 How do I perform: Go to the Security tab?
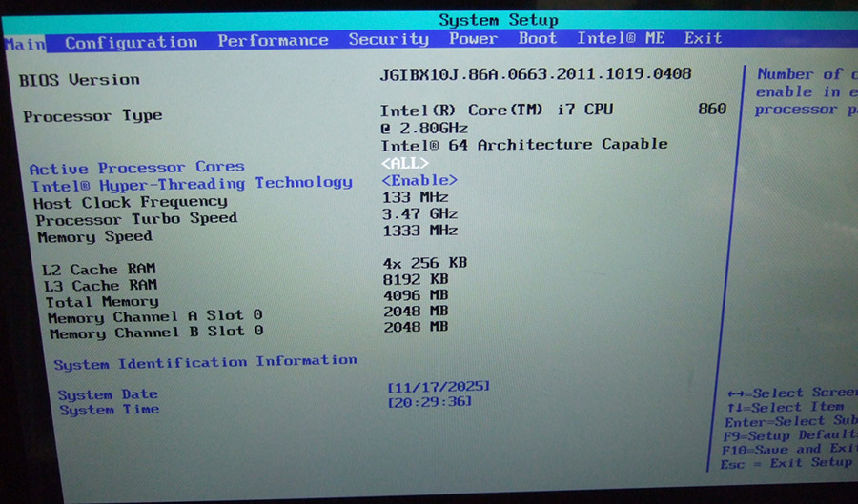click(x=389, y=39)
